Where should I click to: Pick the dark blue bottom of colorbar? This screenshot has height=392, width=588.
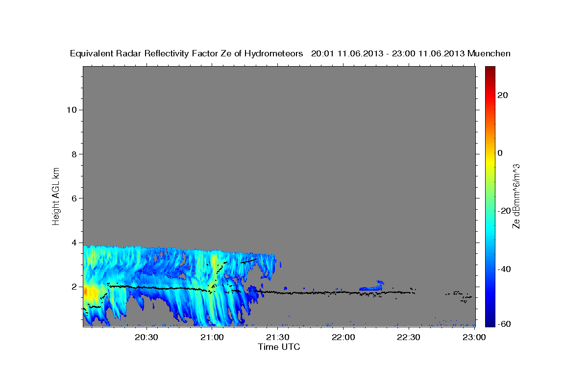490,321
